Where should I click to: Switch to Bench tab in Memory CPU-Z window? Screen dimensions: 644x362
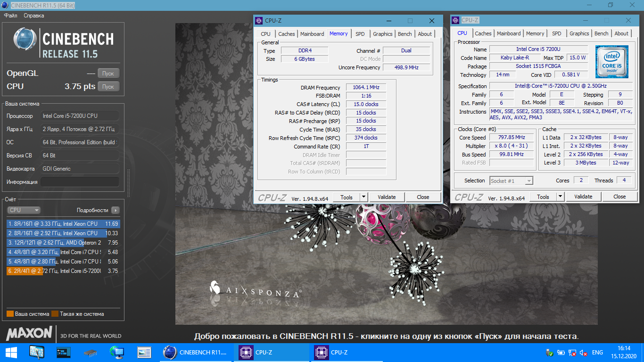click(x=405, y=34)
